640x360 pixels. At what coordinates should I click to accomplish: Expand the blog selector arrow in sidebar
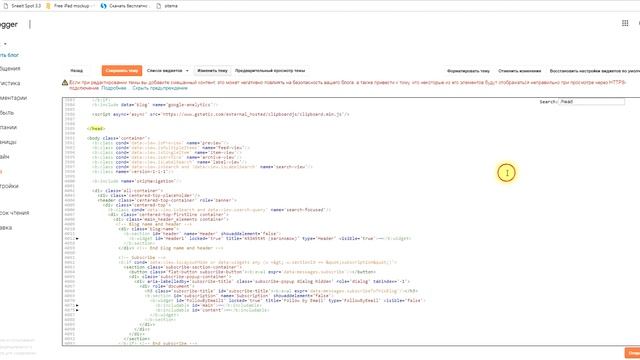[5, 44]
